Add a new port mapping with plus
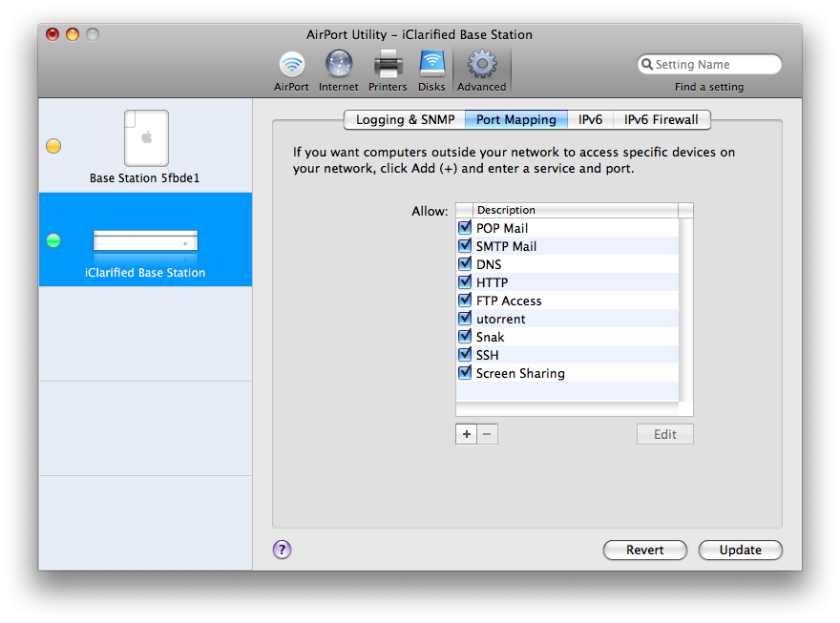 (466, 434)
